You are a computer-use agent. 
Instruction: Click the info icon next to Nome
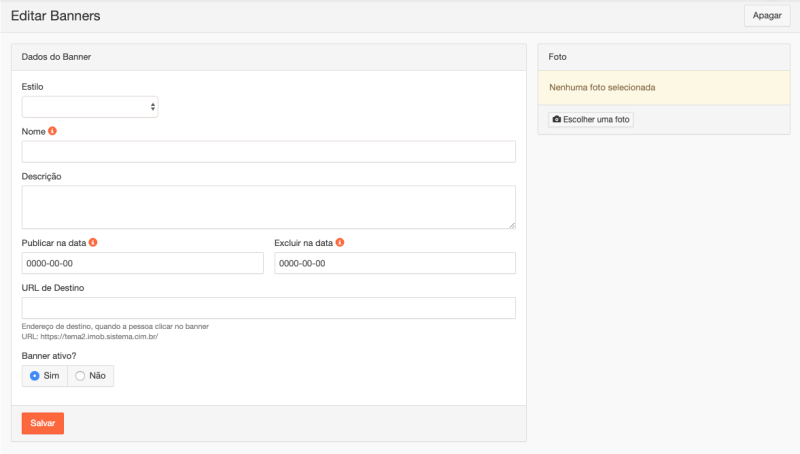point(53,131)
